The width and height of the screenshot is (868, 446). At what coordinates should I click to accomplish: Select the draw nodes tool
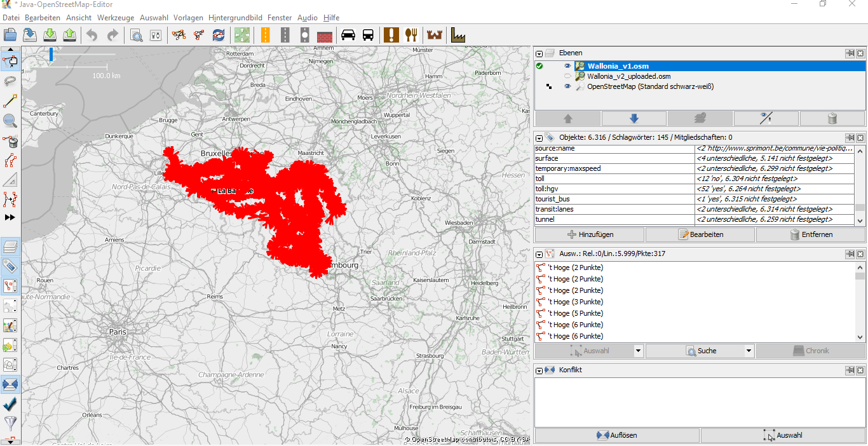pyautogui.click(x=10, y=101)
